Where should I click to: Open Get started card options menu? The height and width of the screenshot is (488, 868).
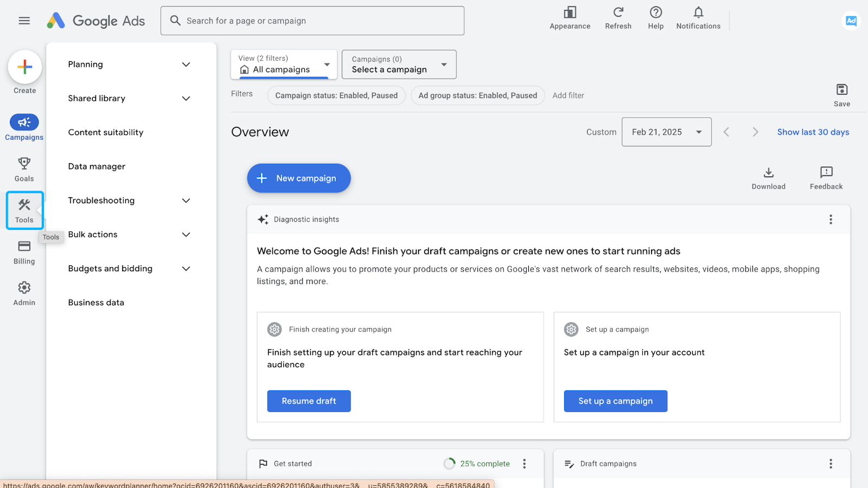[x=524, y=464]
